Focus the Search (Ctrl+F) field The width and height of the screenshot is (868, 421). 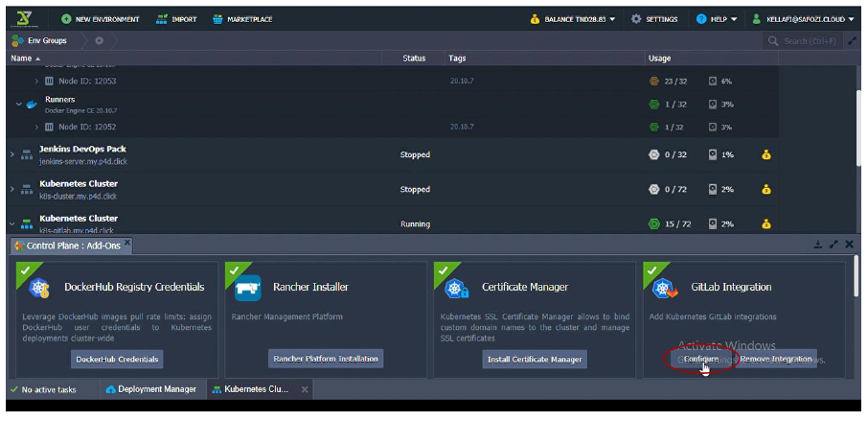point(803,41)
